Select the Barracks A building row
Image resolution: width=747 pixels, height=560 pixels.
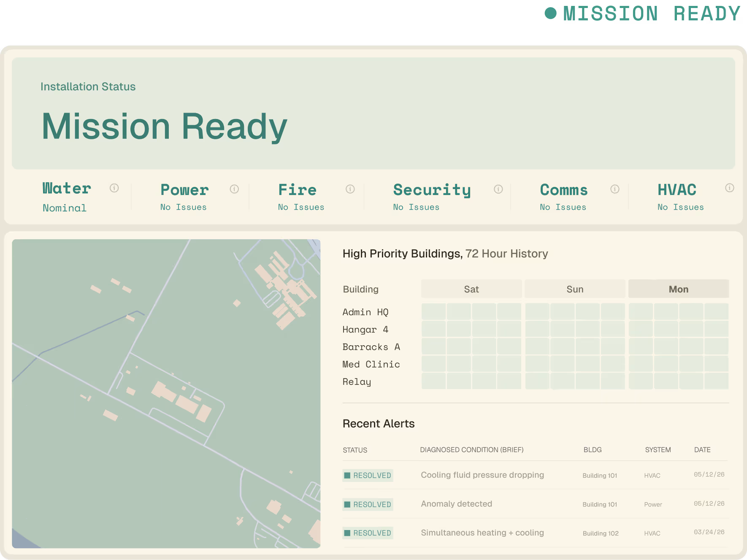point(536,346)
